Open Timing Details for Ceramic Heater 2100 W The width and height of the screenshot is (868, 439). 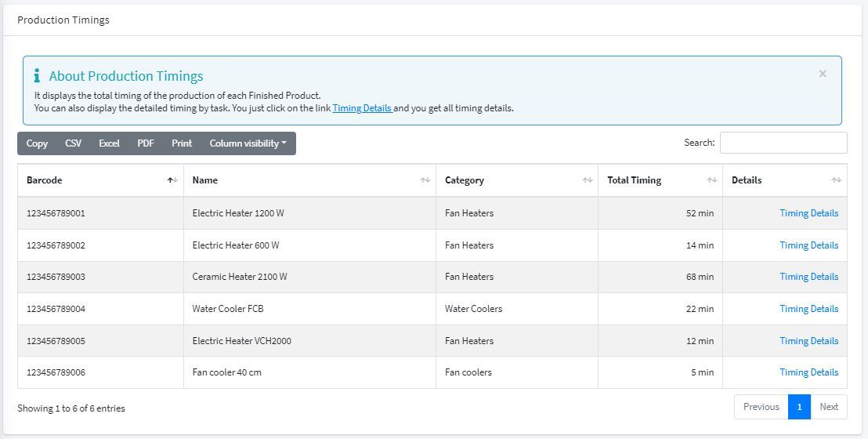[x=808, y=277]
